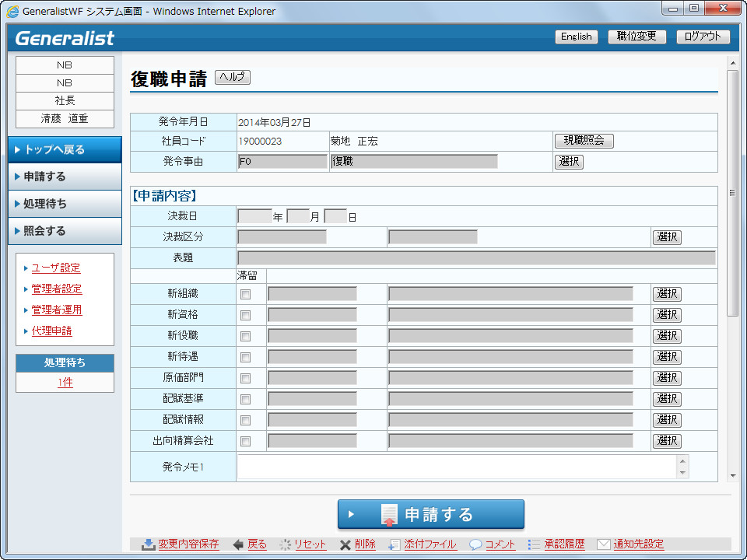Check the 滞留 checkbox for 新組織
The image size is (747, 560).
point(246,295)
